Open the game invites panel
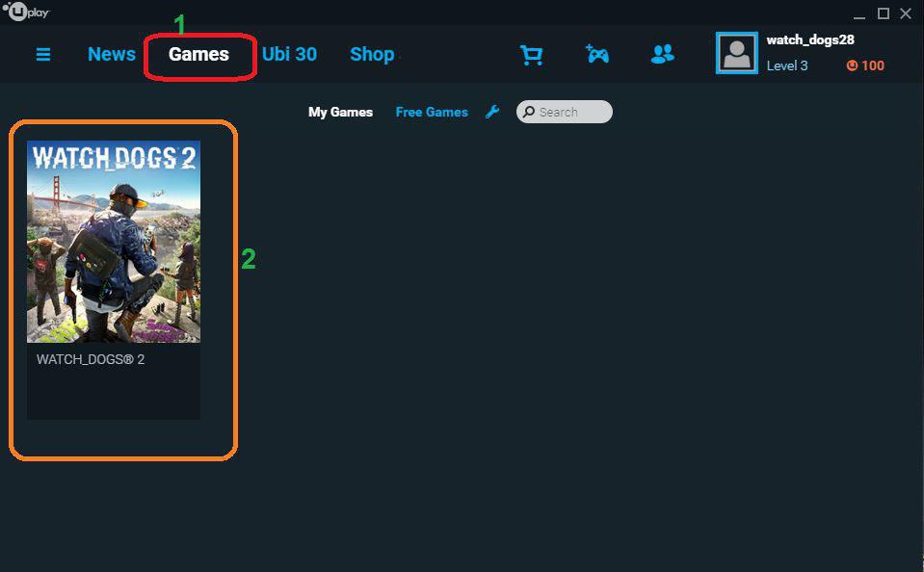This screenshot has height=572, width=924. click(x=597, y=55)
